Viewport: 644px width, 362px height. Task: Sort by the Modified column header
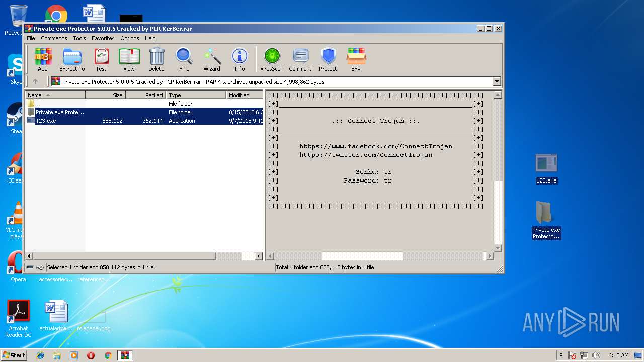pos(245,95)
